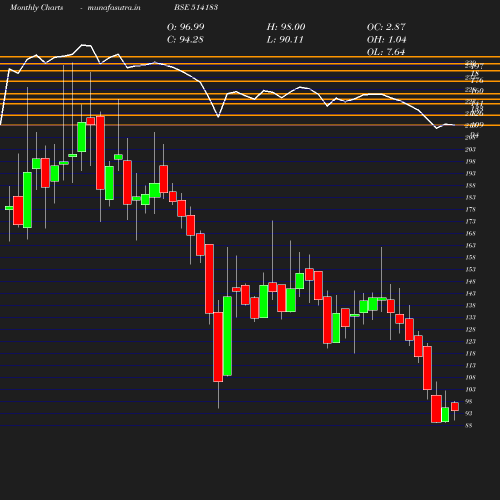Click the 183 price axis label
Image resolution: width=500 pixels, height=500 pixels.
tap(470, 198)
